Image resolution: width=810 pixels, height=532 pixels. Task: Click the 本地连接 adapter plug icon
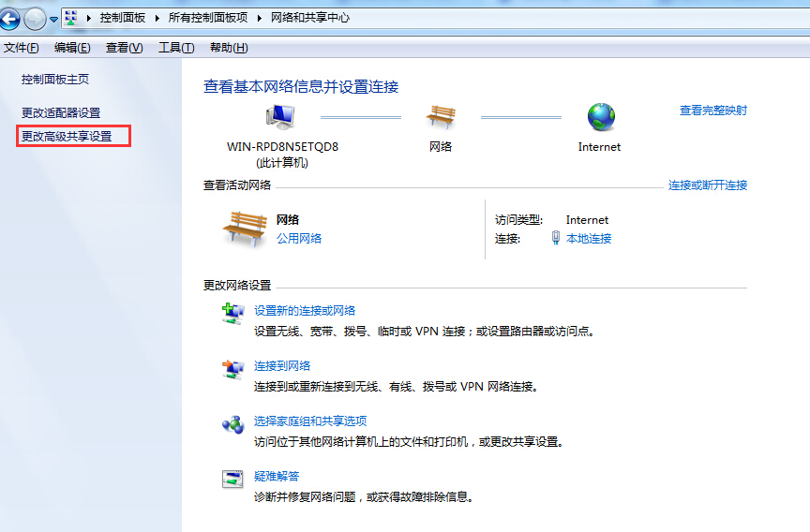(556, 238)
